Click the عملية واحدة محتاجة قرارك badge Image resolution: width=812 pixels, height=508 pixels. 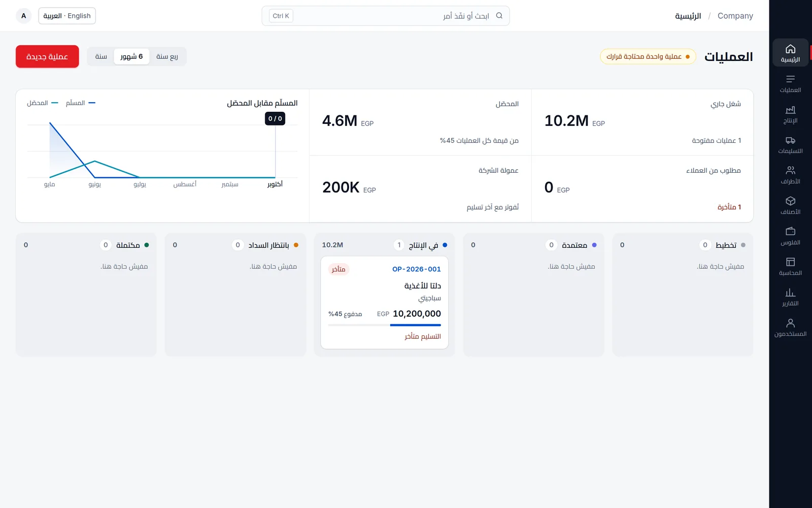pos(648,56)
